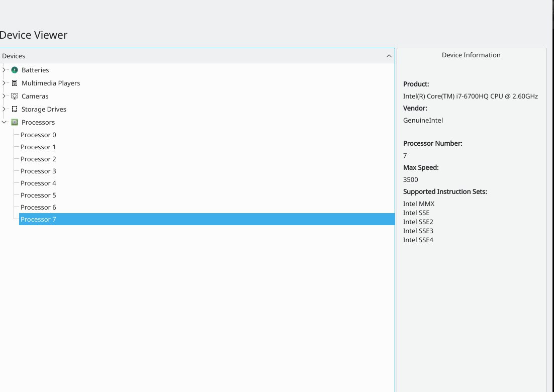
Task: Select Processor 0
Action: 38,135
